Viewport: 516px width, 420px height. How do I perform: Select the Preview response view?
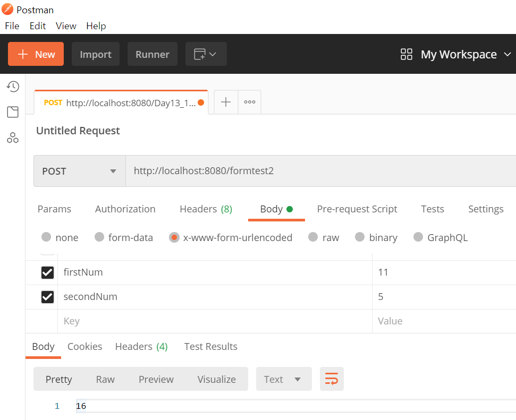tap(156, 379)
